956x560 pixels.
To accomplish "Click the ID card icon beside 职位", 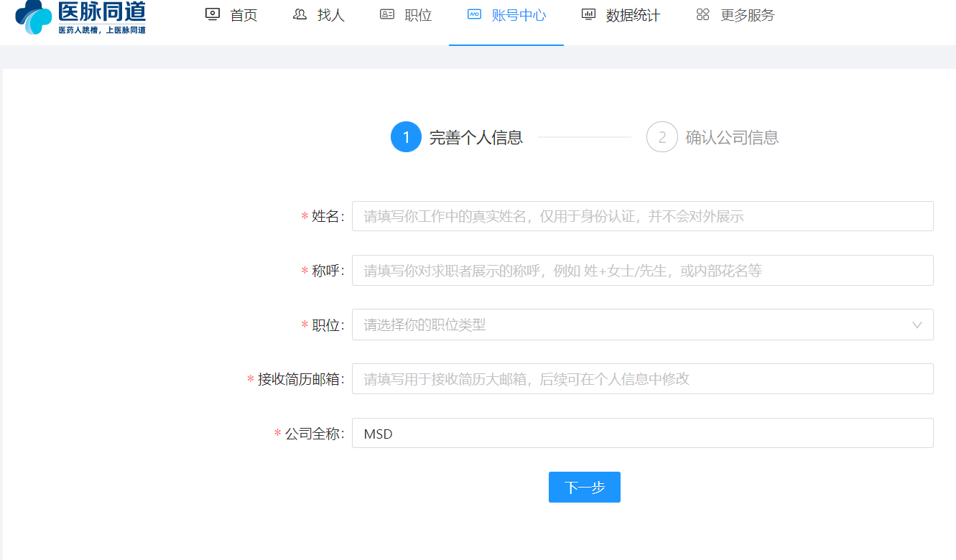I will 387,14.
